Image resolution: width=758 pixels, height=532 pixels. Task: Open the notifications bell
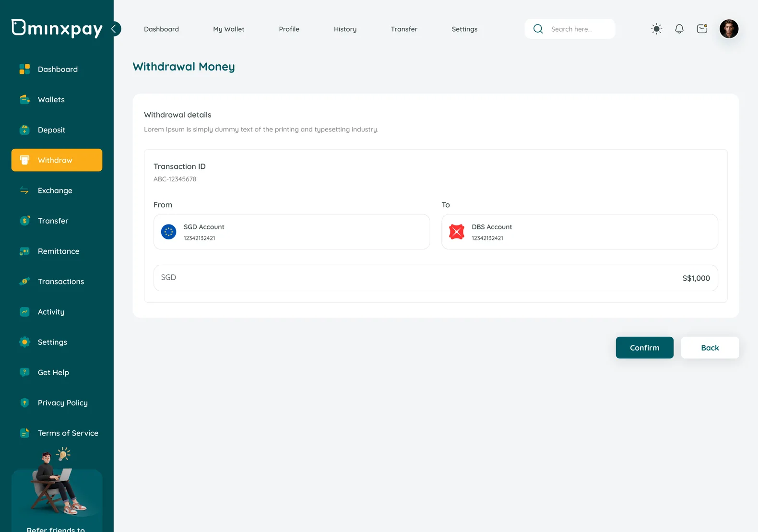pos(679,29)
